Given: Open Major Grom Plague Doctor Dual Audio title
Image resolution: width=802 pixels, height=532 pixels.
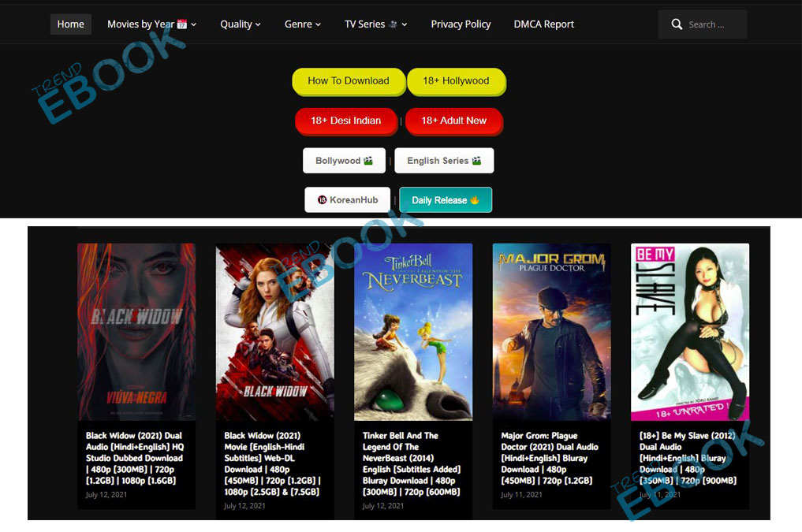Looking at the screenshot, I should click(550, 458).
